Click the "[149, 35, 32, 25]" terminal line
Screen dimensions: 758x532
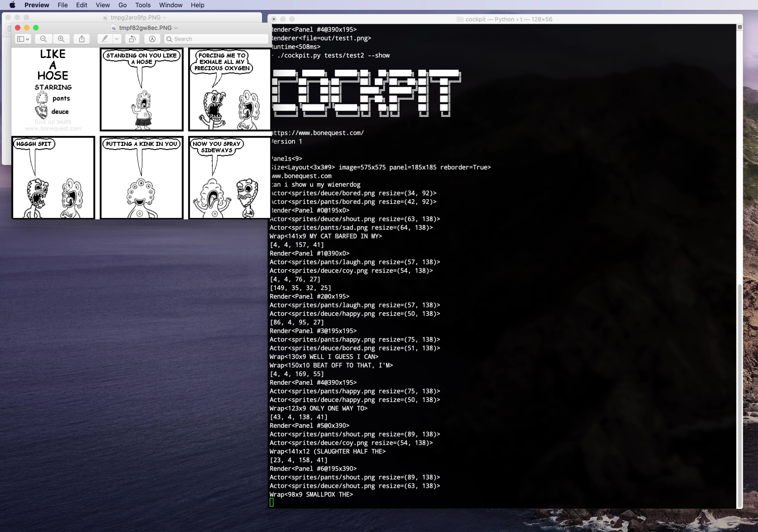[x=300, y=288]
